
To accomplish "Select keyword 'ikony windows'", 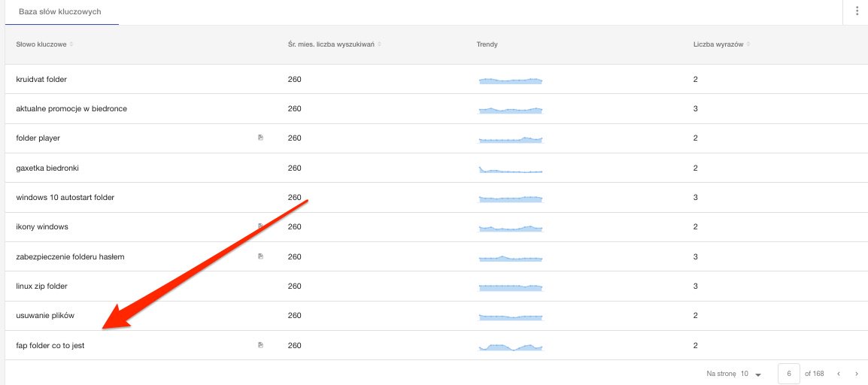I will [42, 227].
